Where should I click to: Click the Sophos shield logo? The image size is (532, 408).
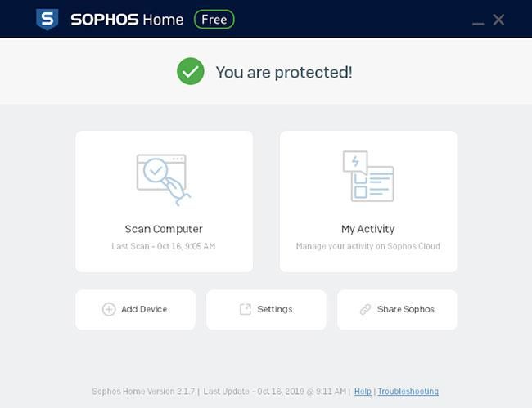click(x=47, y=20)
